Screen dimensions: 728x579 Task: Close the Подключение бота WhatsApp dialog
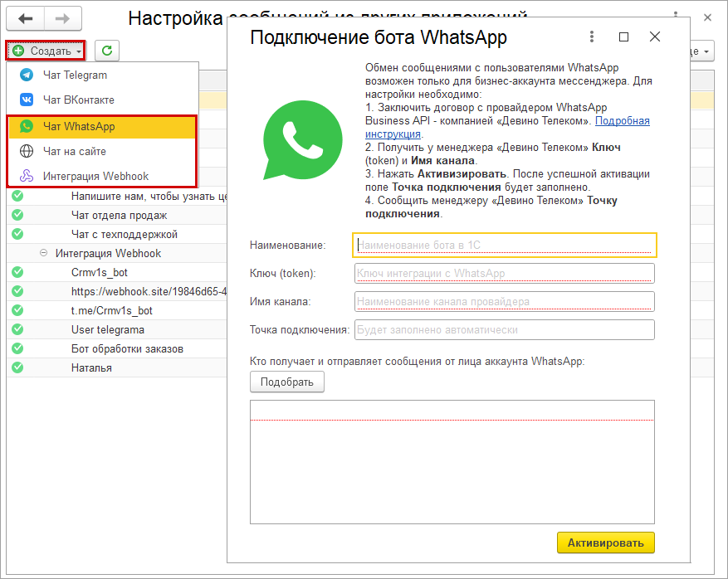pos(655,36)
